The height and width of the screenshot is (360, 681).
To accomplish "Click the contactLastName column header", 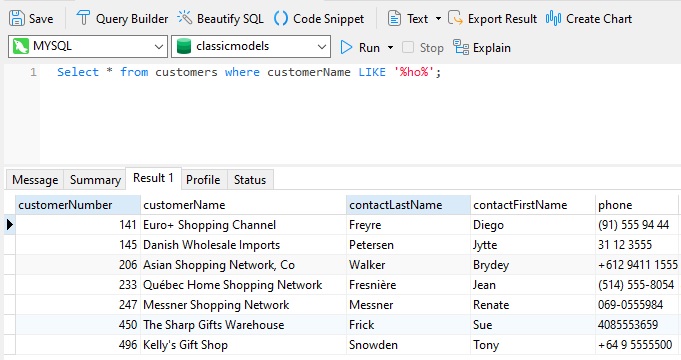I will click(x=408, y=205).
